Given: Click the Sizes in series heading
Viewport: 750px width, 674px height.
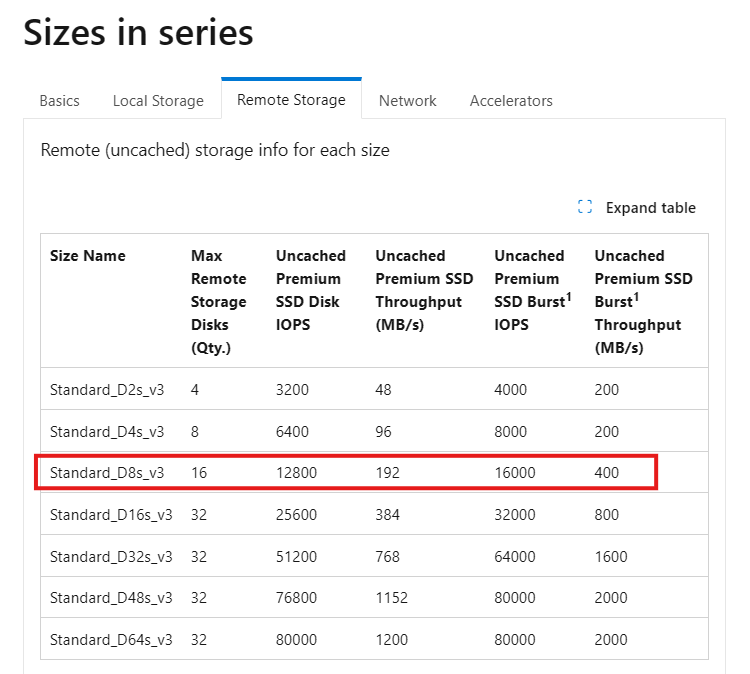Looking at the screenshot, I should pos(138,32).
